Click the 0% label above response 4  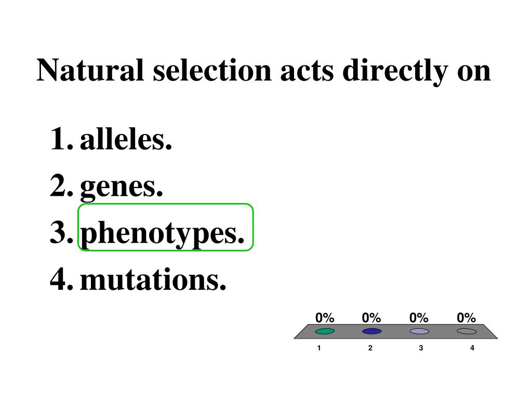(x=466, y=318)
